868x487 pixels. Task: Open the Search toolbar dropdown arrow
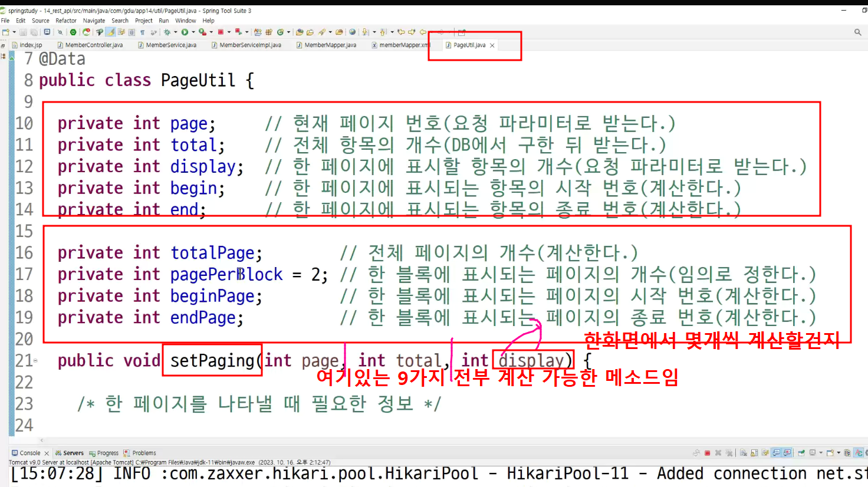(x=330, y=32)
